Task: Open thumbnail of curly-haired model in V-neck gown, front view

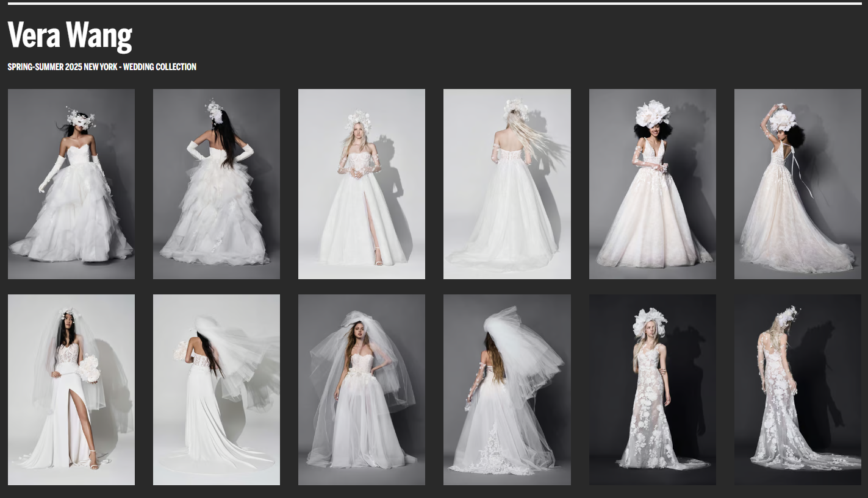Action: 653,184
